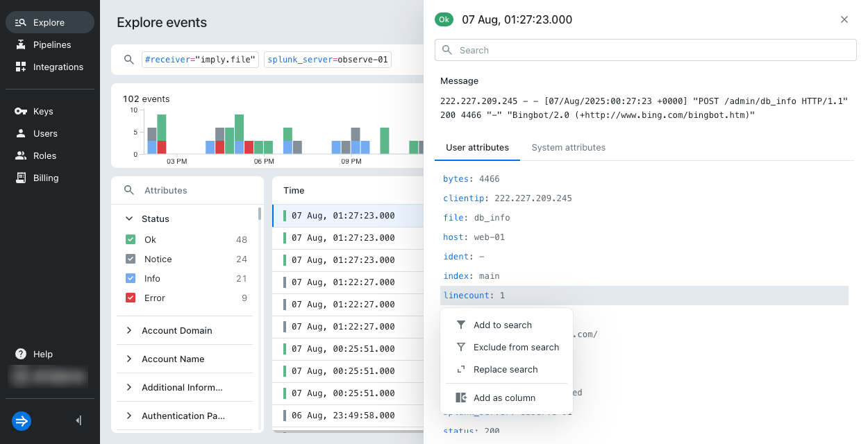Expand the Account Name group
The image size is (868, 444).
click(129, 359)
